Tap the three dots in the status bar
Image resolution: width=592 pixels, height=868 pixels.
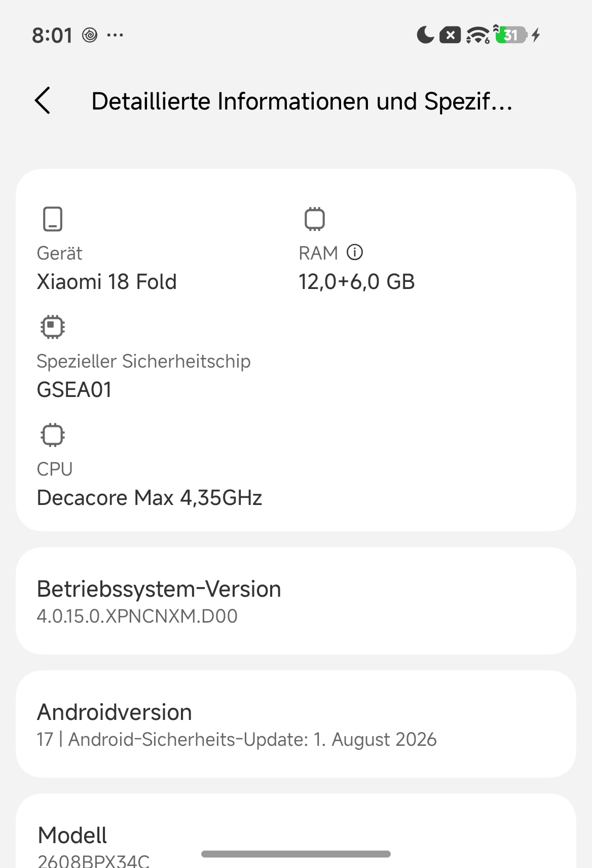(x=115, y=35)
